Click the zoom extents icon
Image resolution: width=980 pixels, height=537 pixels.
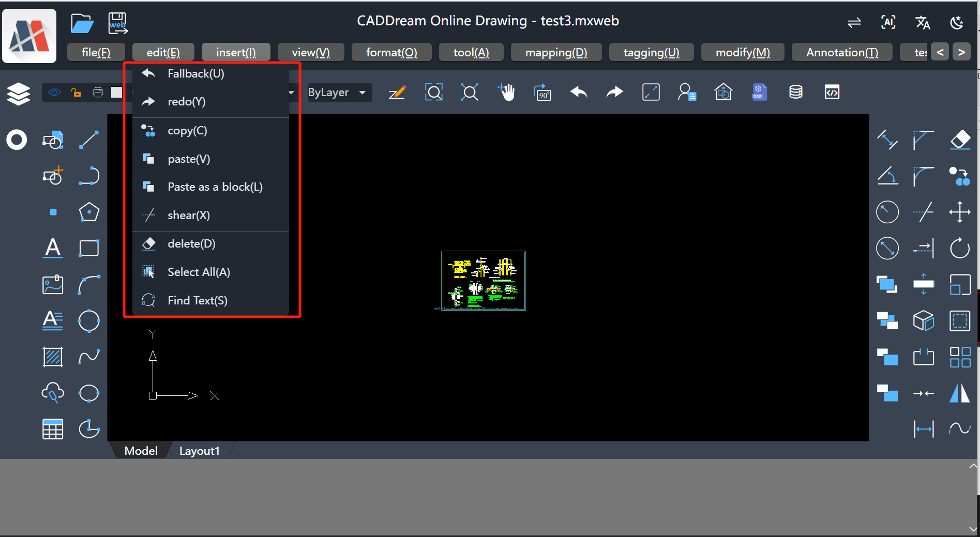[x=470, y=93]
